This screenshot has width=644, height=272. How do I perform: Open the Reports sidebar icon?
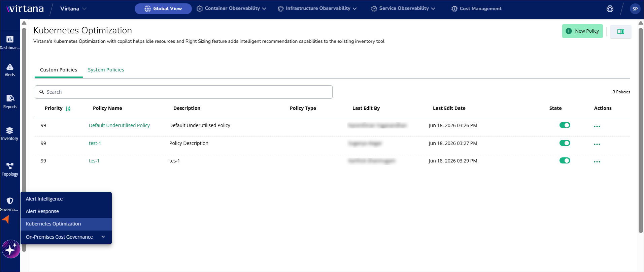coord(10,98)
